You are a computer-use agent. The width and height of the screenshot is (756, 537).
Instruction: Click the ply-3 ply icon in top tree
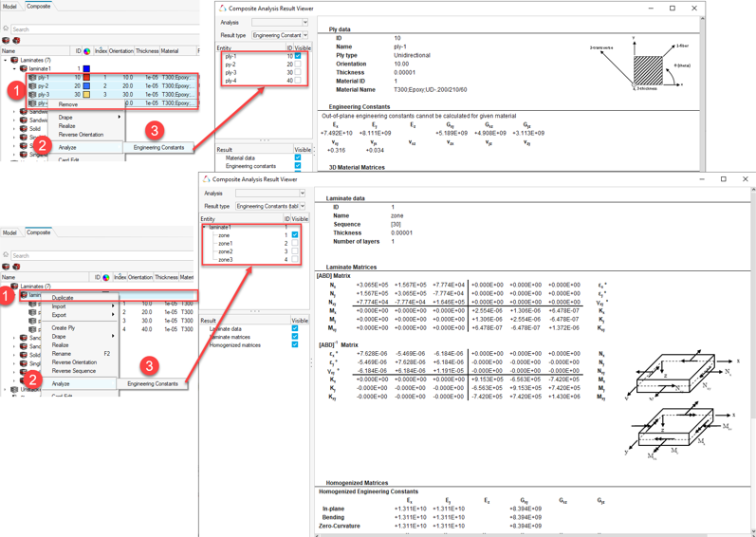coord(32,95)
